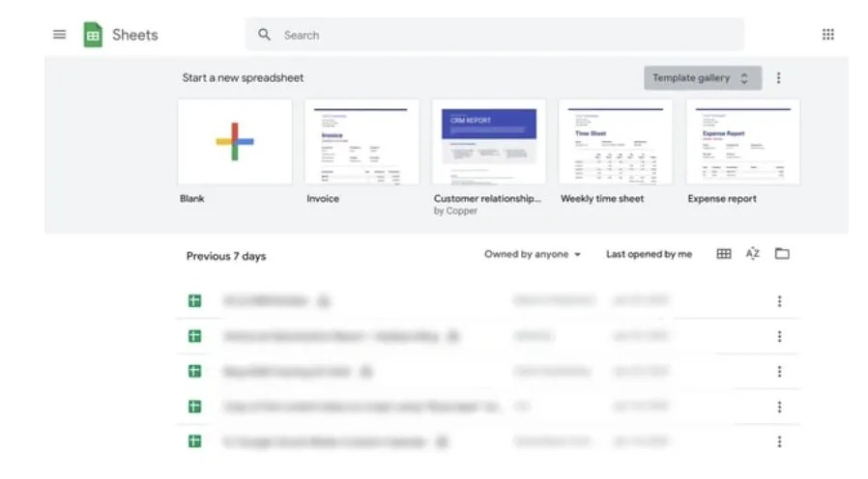The width and height of the screenshot is (868, 479).
Task: Click the Blank label
Action: (192, 199)
